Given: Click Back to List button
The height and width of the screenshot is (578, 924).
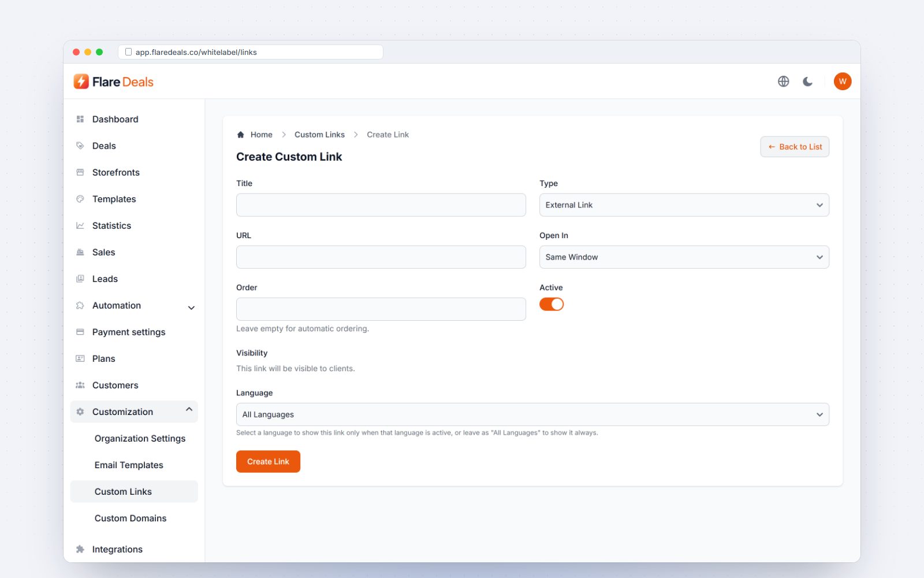Looking at the screenshot, I should pos(795,147).
